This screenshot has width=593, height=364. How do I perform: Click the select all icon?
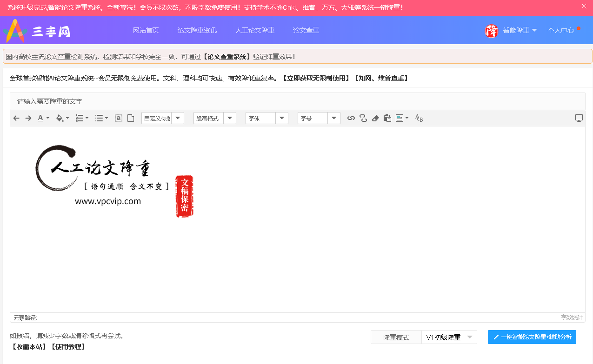click(x=119, y=118)
